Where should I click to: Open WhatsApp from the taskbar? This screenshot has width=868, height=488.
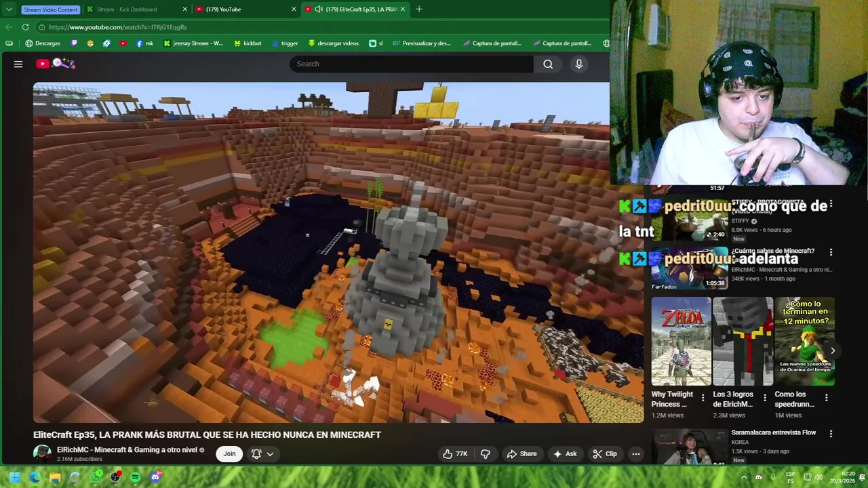96,477
